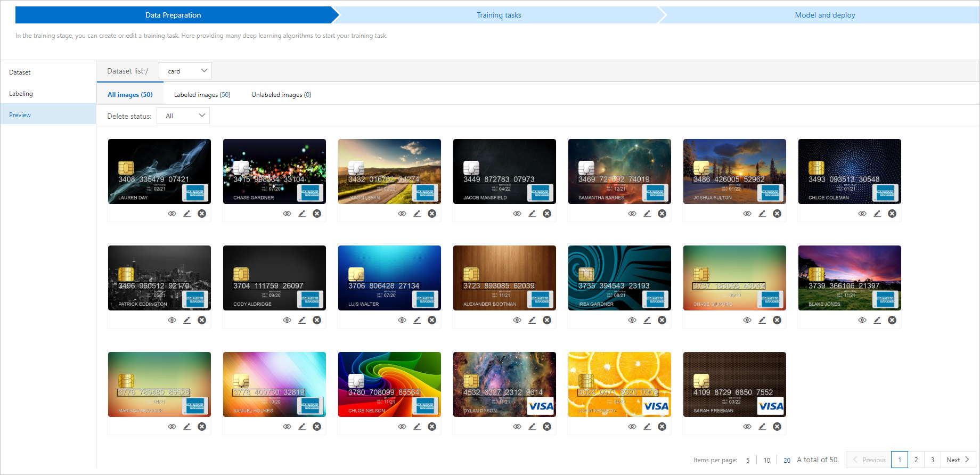Edit the SARAH FREEMAN Visa card image
The image size is (980, 475).
[762, 427]
